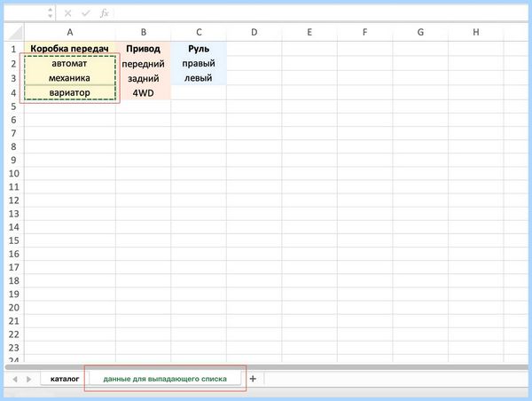Select row 20 header

(13, 307)
